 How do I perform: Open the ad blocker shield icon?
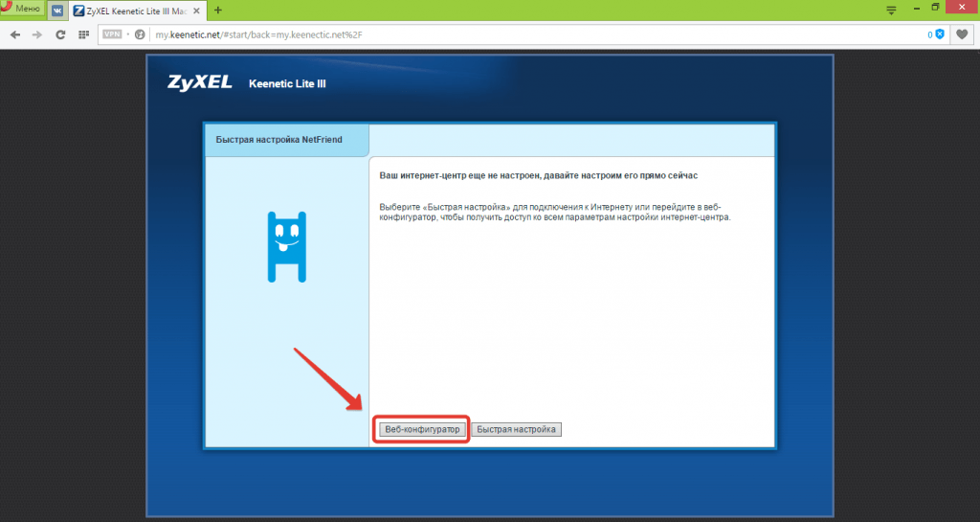tap(940, 34)
